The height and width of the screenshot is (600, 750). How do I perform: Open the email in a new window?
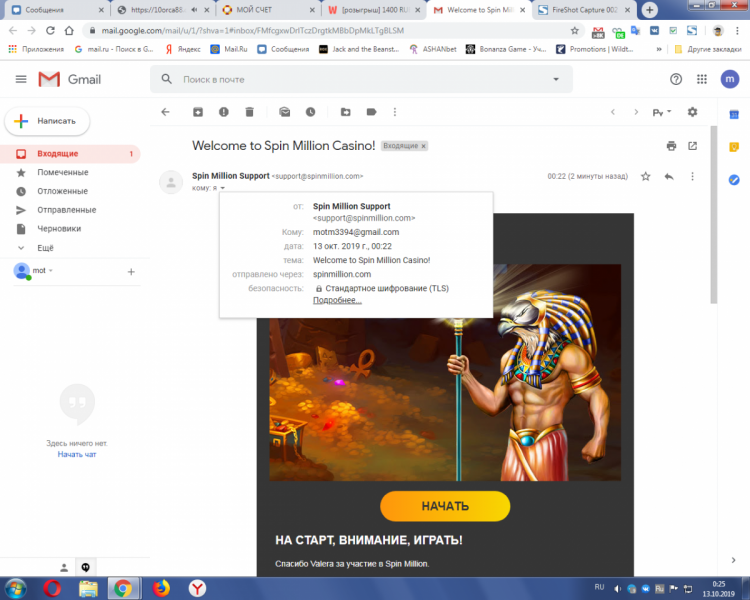click(x=693, y=146)
